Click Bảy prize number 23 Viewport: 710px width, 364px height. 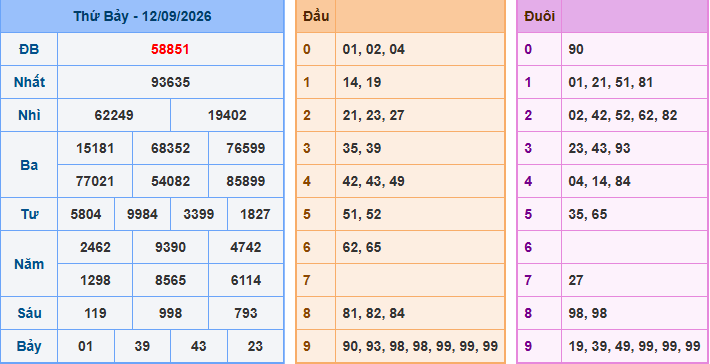(255, 346)
